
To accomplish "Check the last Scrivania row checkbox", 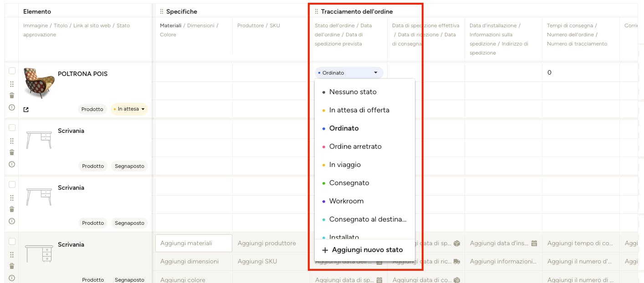I will click(x=12, y=242).
